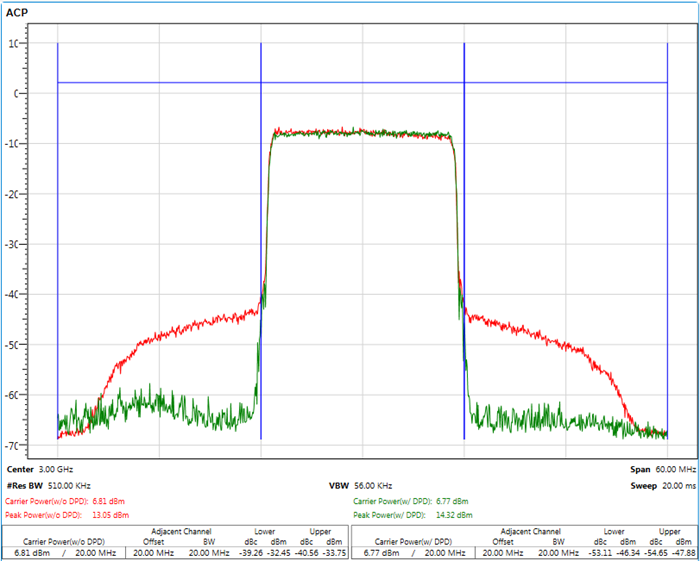Click the horizontal blue limit line on plot

(x=160, y=82)
